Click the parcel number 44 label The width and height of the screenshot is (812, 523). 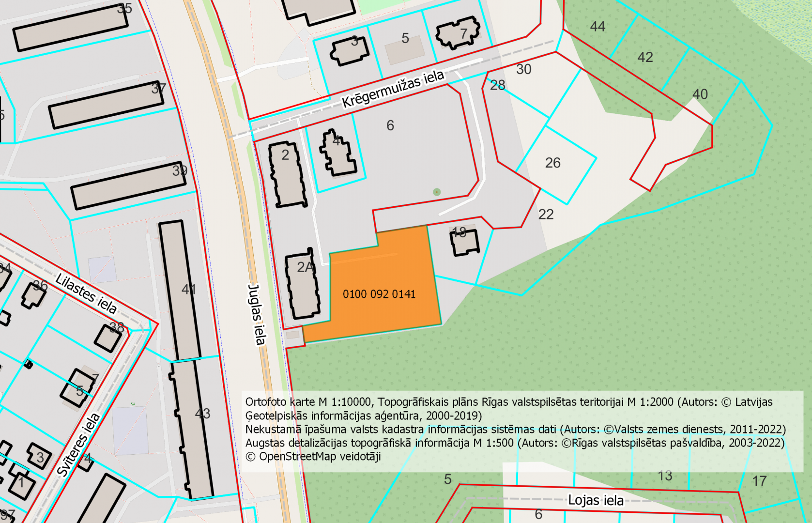pos(598,27)
